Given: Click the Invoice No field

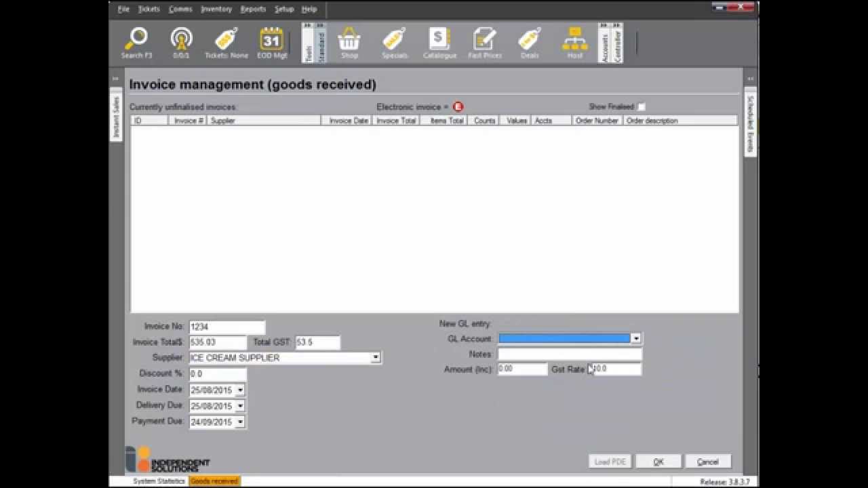Looking at the screenshot, I should pyautogui.click(x=227, y=327).
